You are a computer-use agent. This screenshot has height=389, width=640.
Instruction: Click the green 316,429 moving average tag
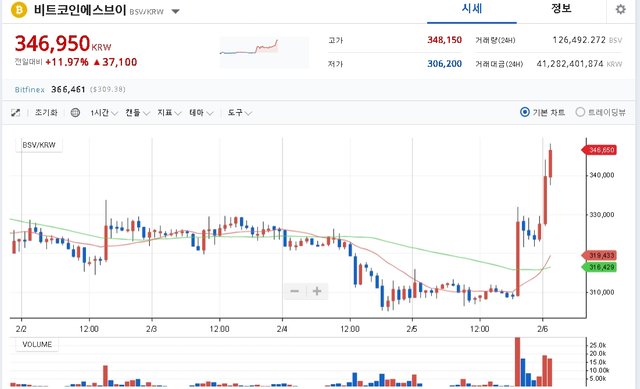click(599, 267)
